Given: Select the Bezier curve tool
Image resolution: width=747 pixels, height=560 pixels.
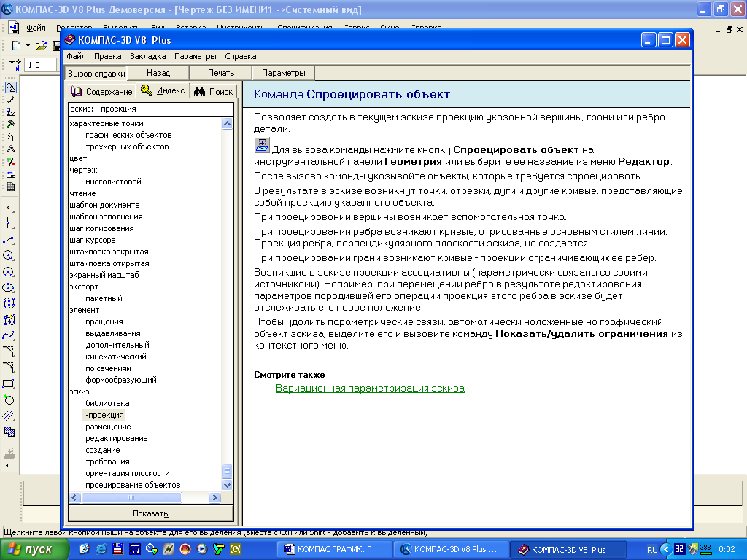Looking at the screenshot, I should point(9,335).
